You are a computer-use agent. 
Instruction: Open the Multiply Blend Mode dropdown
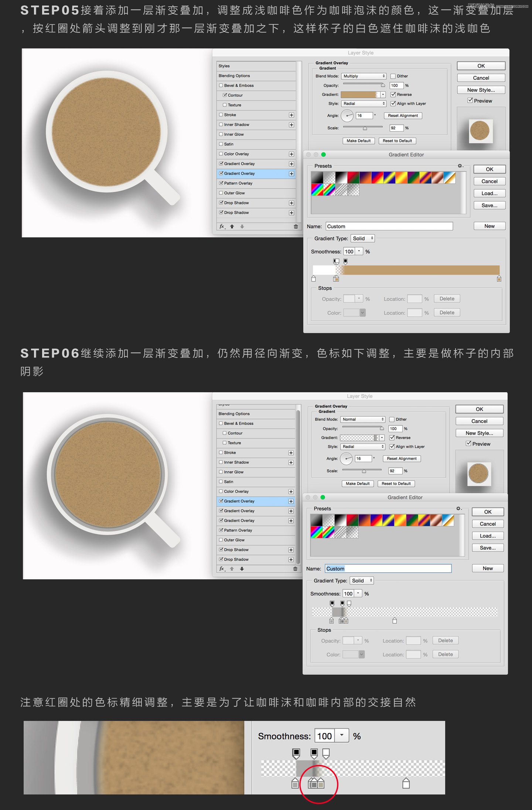[x=364, y=76]
